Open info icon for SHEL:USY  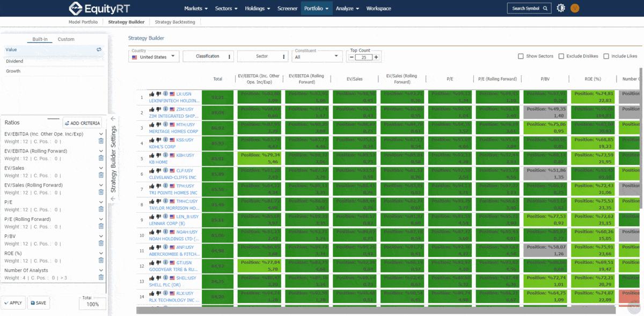pyautogui.click(x=165, y=278)
